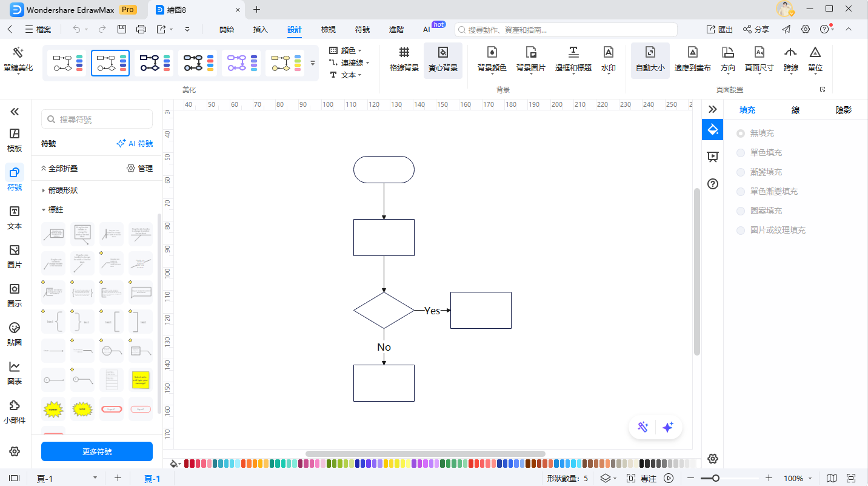Viewport: 868px width, 486px height.
Task: Select the 單色填充 solid fill radio button
Action: click(741, 153)
